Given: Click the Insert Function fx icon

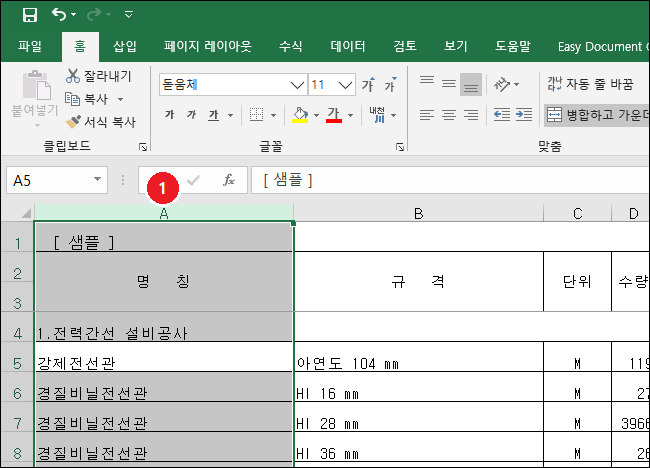Looking at the screenshot, I should (x=228, y=180).
